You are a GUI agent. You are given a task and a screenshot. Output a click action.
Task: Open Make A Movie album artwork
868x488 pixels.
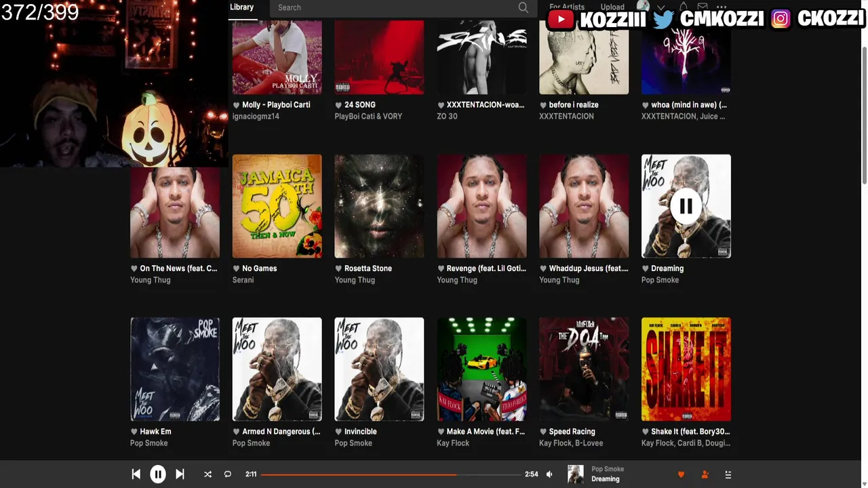click(481, 369)
